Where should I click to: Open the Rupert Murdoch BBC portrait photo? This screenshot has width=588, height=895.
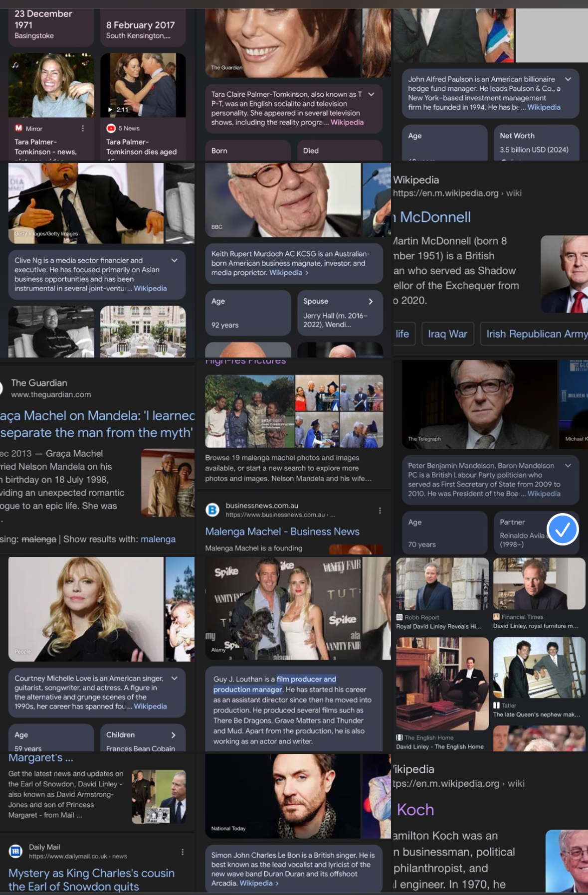click(x=283, y=199)
